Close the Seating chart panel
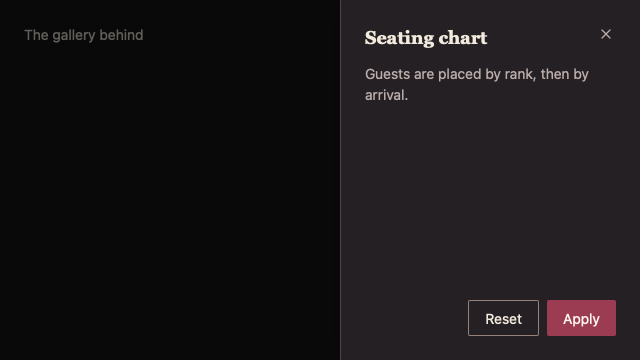640x360 pixels. tap(606, 34)
